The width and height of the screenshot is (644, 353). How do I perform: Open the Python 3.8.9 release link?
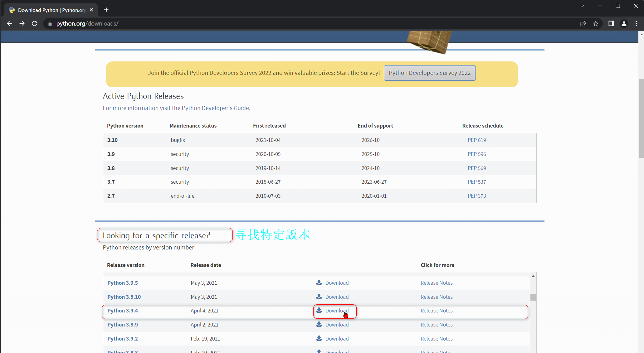[123, 325]
